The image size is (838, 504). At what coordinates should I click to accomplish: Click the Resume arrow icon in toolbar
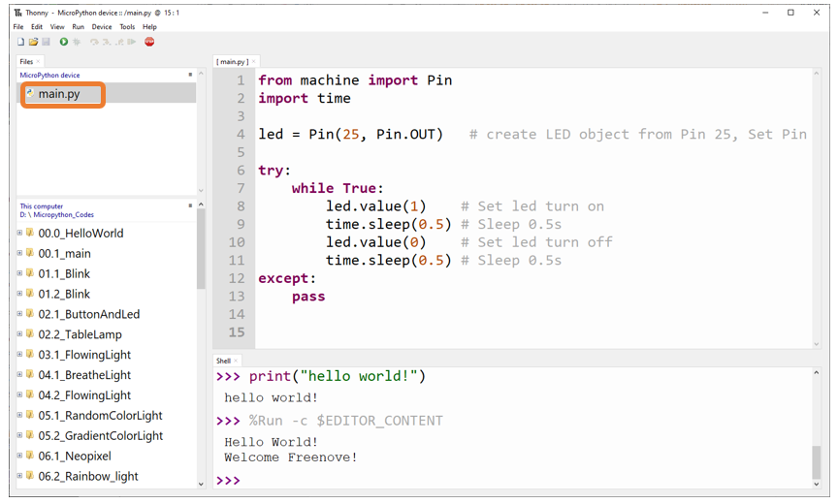(x=132, y=42)
